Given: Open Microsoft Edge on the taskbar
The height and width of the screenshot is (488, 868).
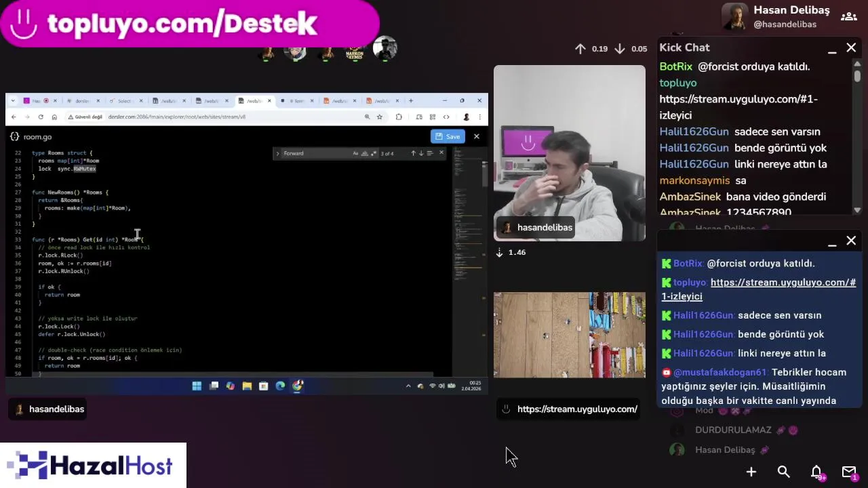Looking at the screenshot, I should (x=280, y=386).
